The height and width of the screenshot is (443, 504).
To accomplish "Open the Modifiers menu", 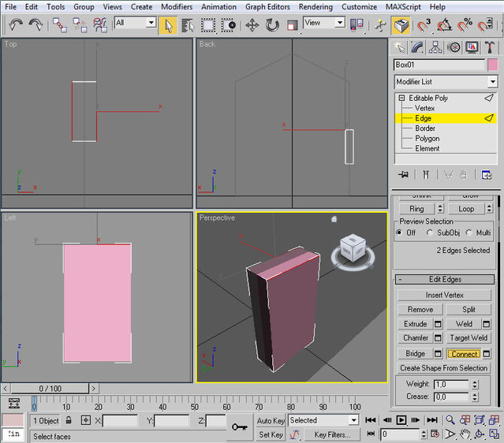I will click(176, 6).
